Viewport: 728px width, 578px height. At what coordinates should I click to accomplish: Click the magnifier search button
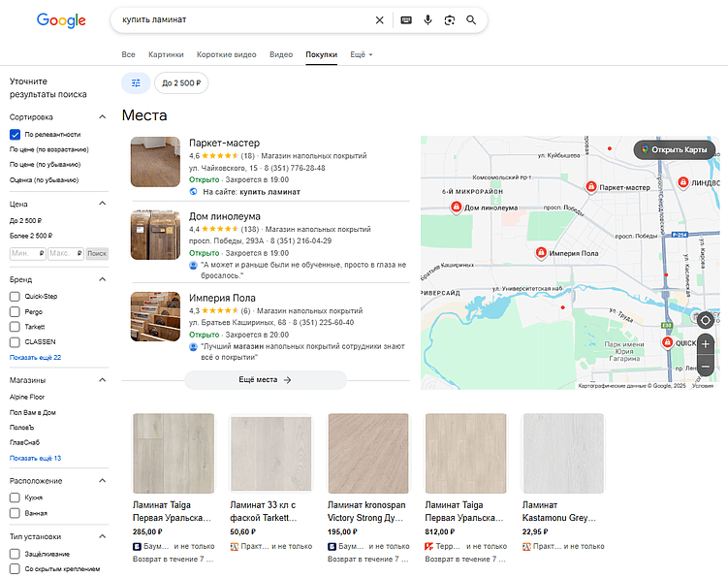pos(472,20)
